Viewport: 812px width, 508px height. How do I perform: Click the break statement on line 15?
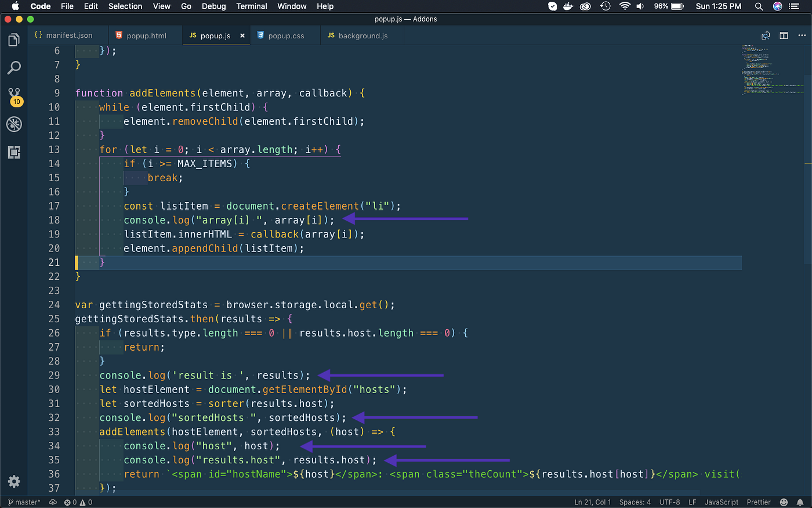click(x=162, y=178)
